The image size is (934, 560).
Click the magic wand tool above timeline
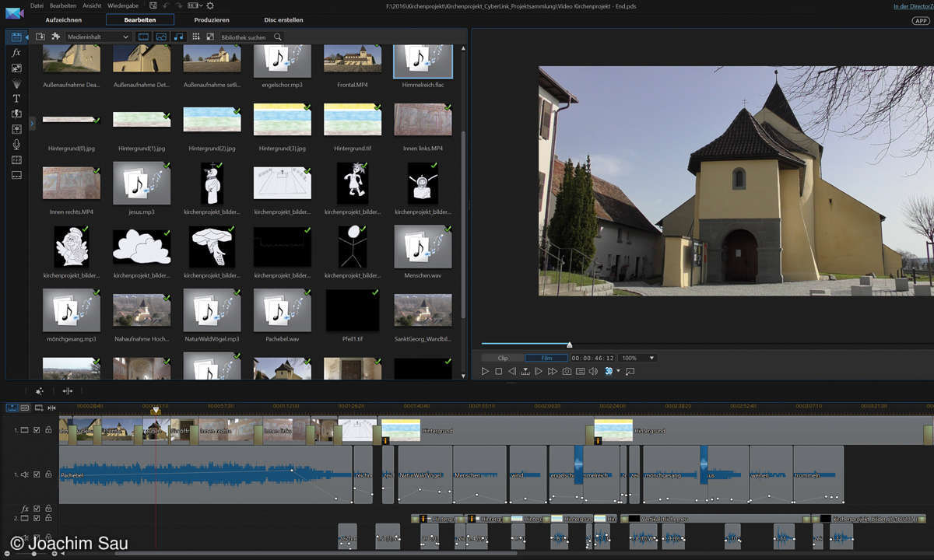[40, 391]
